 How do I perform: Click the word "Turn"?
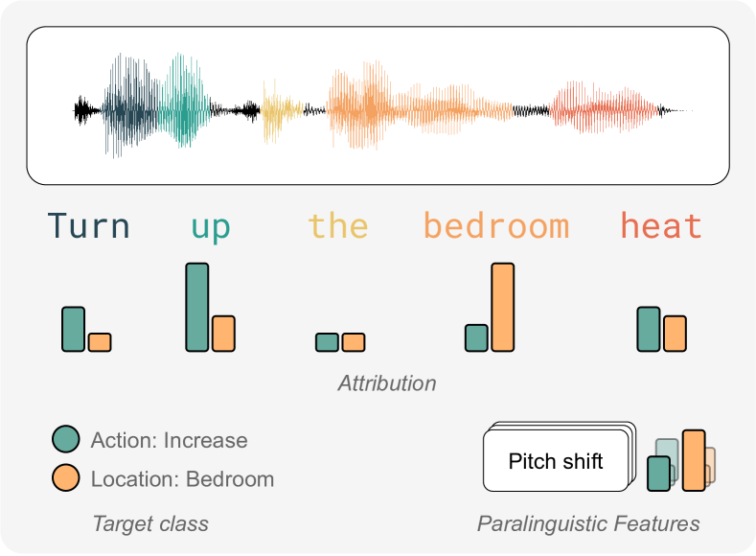pyautogui.click(x=89, y=227)
